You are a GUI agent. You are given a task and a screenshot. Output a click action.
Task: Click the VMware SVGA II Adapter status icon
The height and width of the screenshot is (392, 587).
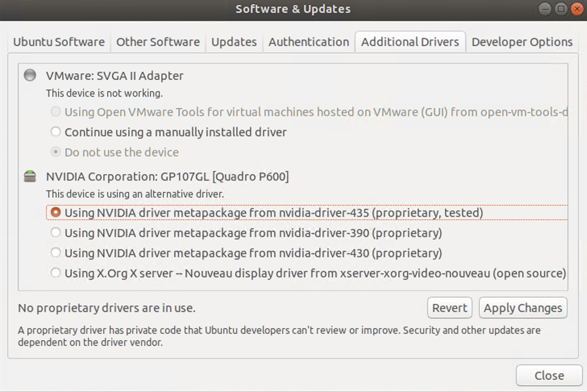click(30, 75)
